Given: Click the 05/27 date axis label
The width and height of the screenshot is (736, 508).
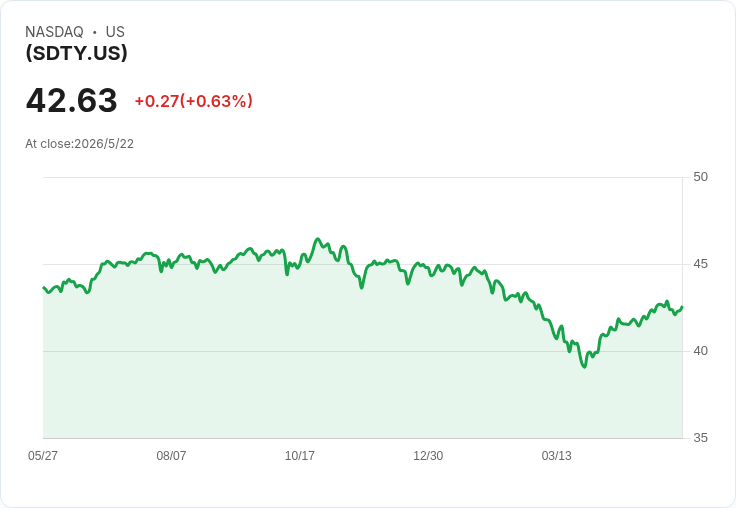Looking at the screenshot, I should pos(43,456).
